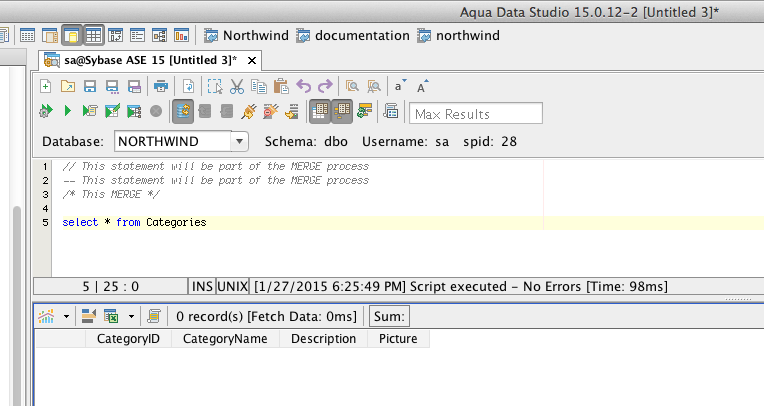The width and height of the screenshot is (764, 406).
Task: Click the query options sheet icon
Action: [x=391, y=111]
